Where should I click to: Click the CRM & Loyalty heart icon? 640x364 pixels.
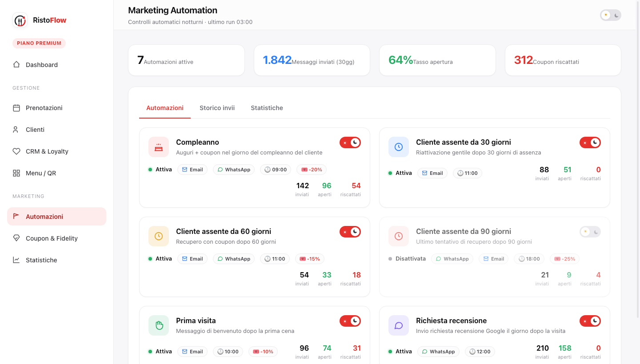[16, 151]
